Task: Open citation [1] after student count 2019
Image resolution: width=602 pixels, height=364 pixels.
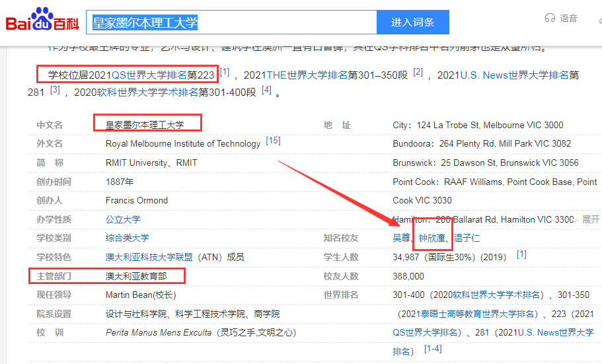Action: (521, 254)
